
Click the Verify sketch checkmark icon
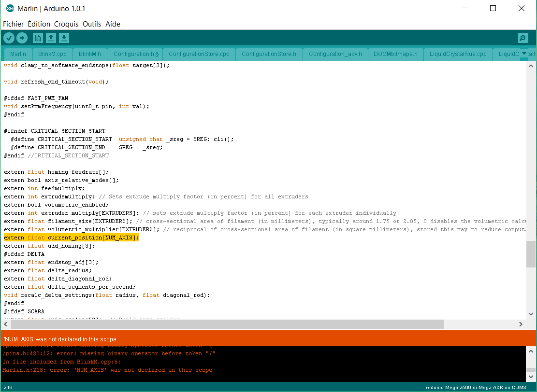click(x=9, y=38)
